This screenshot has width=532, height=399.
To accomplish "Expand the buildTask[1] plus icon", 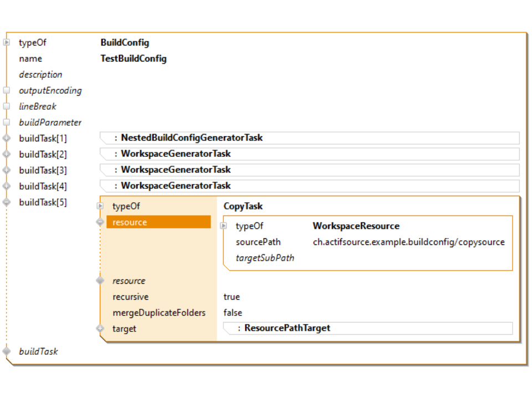I will pos(7,138).
